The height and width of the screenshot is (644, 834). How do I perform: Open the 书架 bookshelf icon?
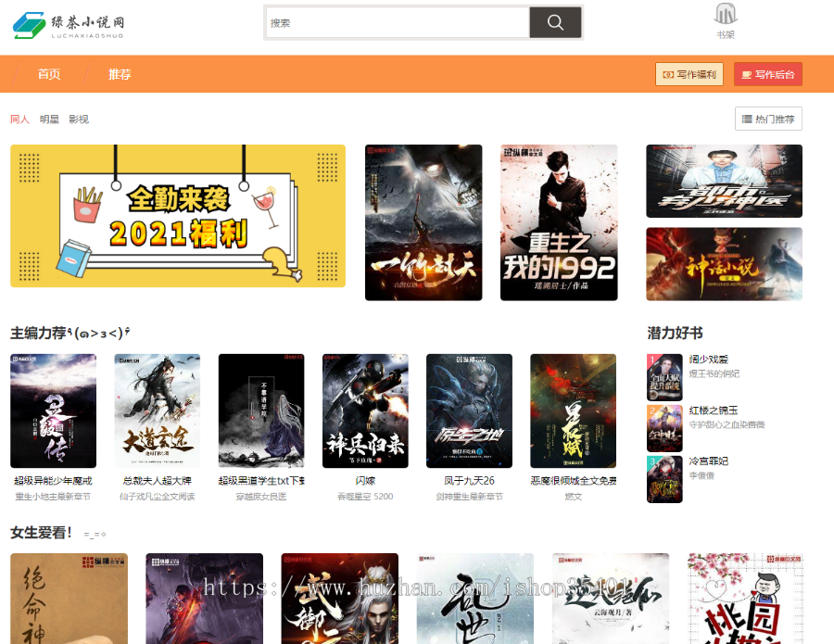click(725, 21)
